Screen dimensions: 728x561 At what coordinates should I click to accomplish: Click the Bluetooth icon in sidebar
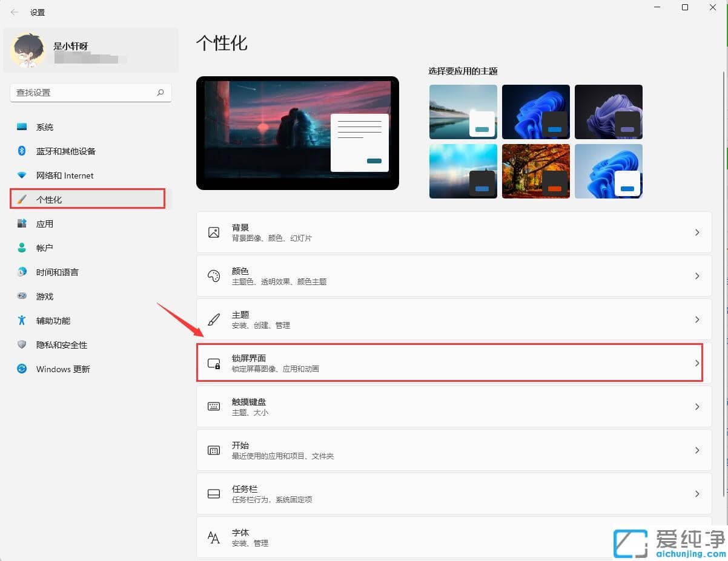point(22,151)
